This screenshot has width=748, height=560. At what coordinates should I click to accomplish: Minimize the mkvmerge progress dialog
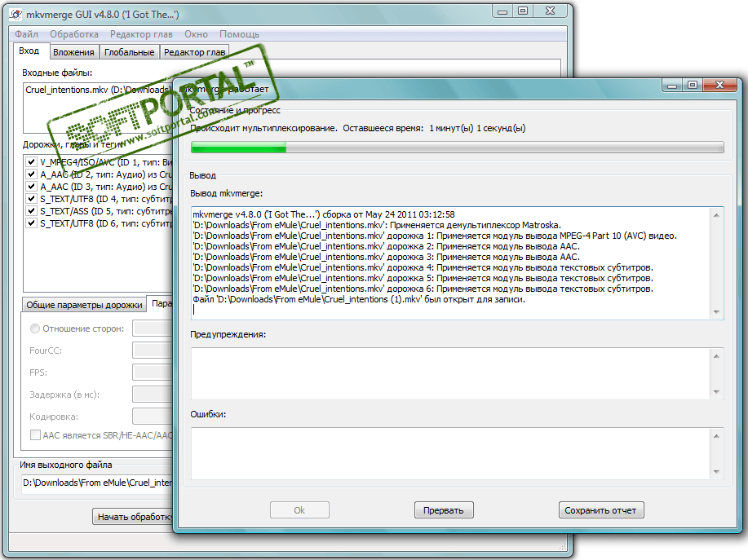point(673,86)
